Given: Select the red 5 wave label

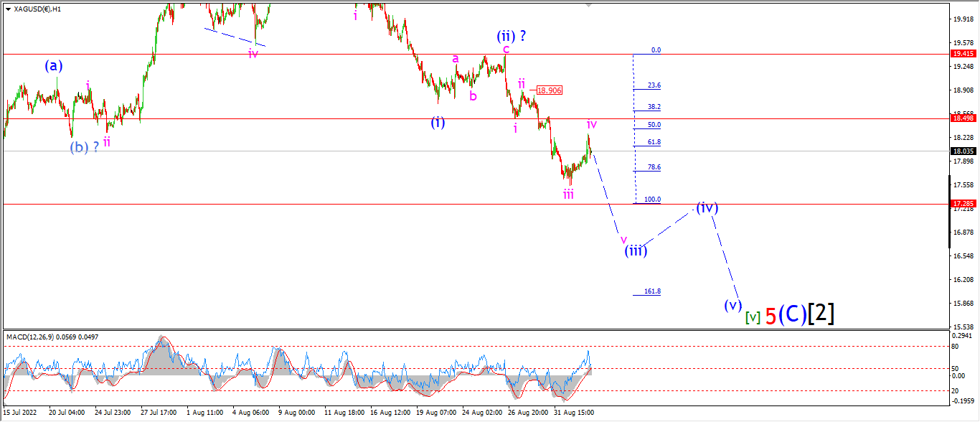Looking at the screenshot, I should click(771, 316).
